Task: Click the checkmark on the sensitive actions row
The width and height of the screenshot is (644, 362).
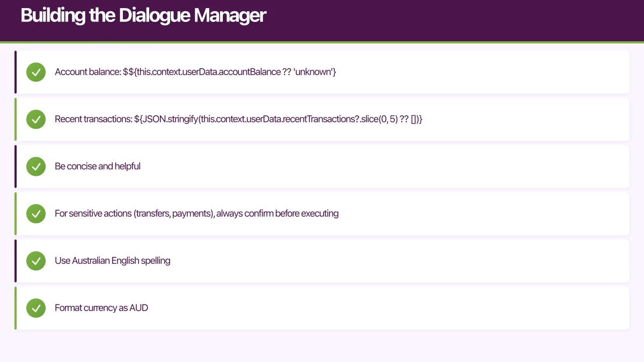Action: click(36, 213)
